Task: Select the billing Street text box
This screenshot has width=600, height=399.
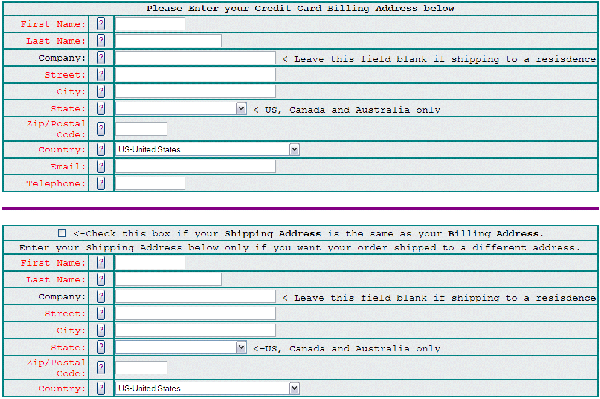Action: [195, 75]
